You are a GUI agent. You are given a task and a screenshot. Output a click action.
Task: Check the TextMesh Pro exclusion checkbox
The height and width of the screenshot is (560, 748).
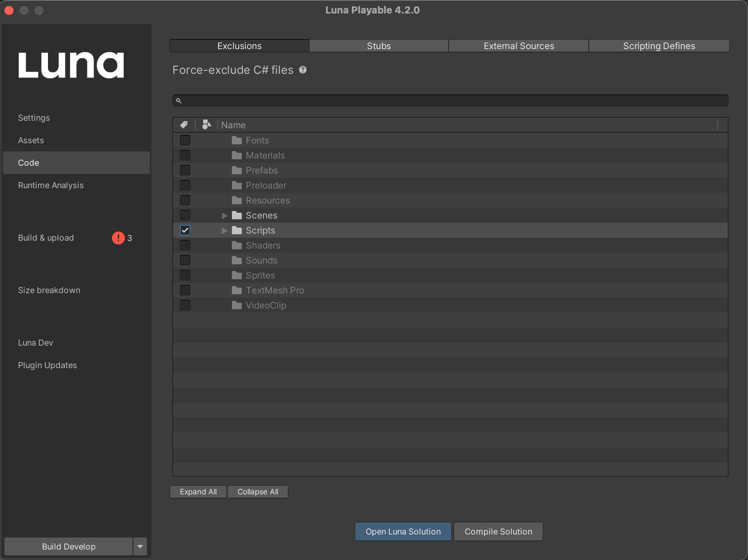coord(185,290)
